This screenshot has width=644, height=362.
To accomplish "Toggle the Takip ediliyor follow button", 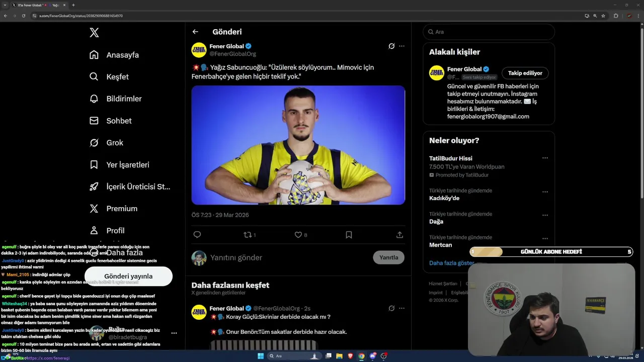I will pos(525,73).
